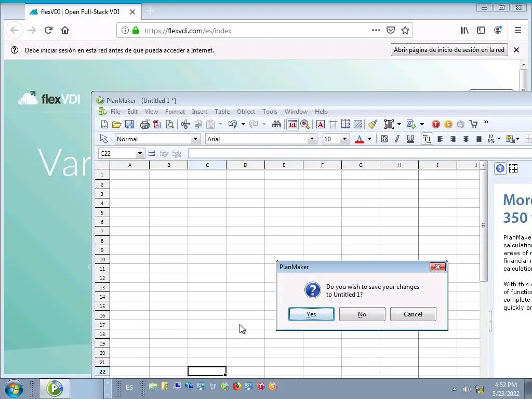This screenshot has width=532, height=399.
Task: Select column D header
Action: pos(245,165)
